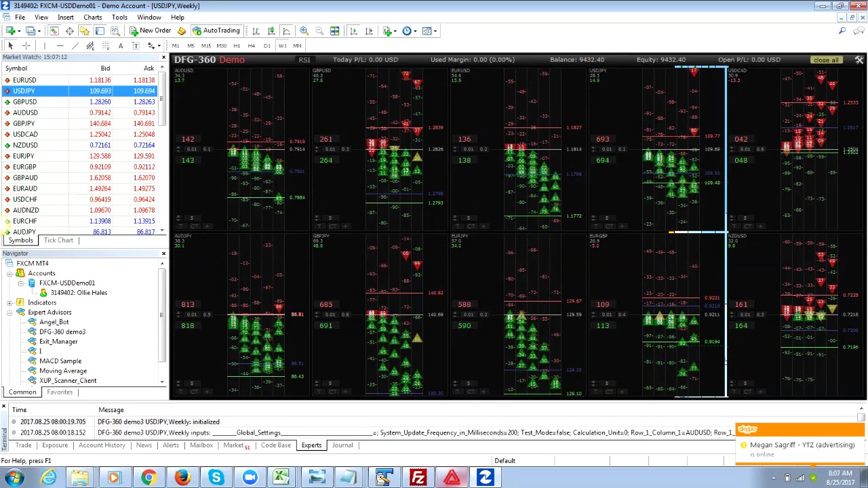Click the New Order button
Screen dimensions: 868x488
pyautogui.click(x=150, y=30)
